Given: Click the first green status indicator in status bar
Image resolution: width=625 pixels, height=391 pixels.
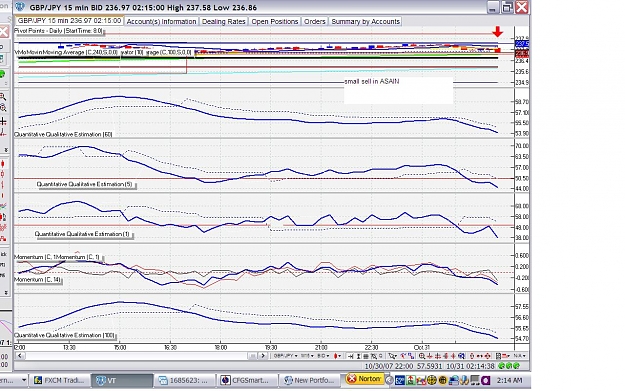Looking at the screenshot, I should pos(501,365).
